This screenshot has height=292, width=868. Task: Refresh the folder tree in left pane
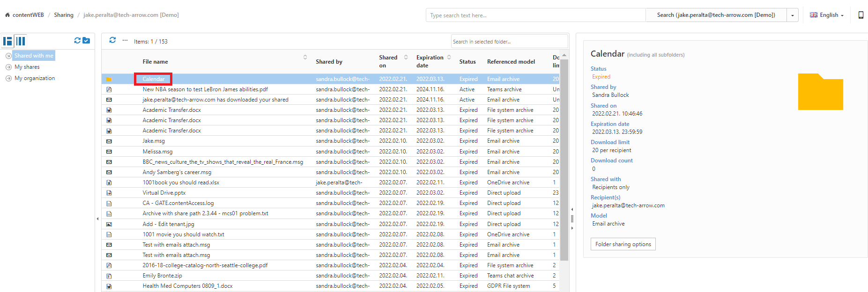pyautogui.click(x=77, y=41)
